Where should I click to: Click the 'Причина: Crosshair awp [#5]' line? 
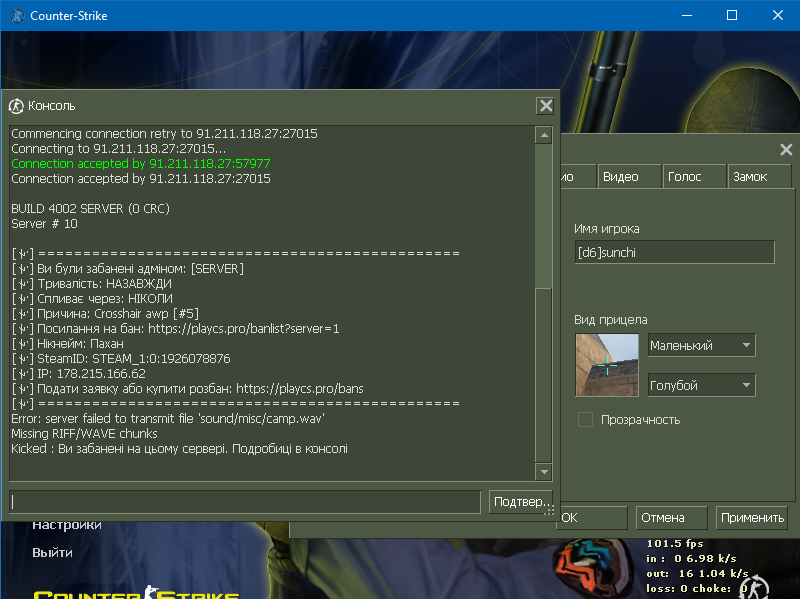pyautogui.click(x=105, y=314)
